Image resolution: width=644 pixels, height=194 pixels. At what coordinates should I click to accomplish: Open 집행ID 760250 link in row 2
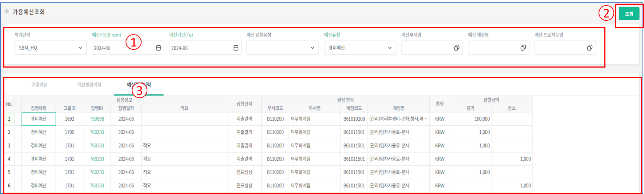coord(97,133)
